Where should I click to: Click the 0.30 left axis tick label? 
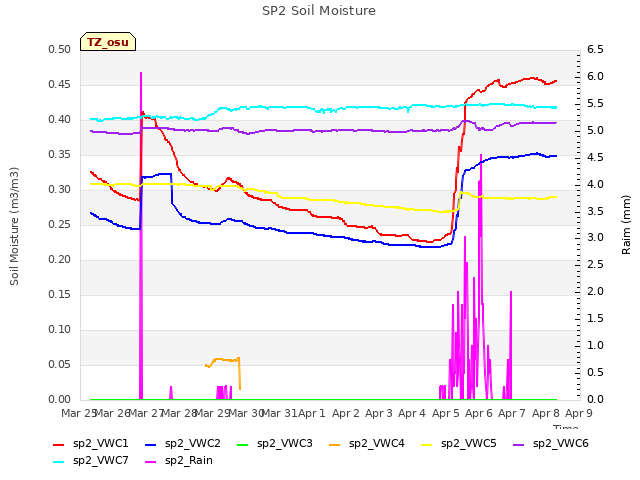click(60, 190)
